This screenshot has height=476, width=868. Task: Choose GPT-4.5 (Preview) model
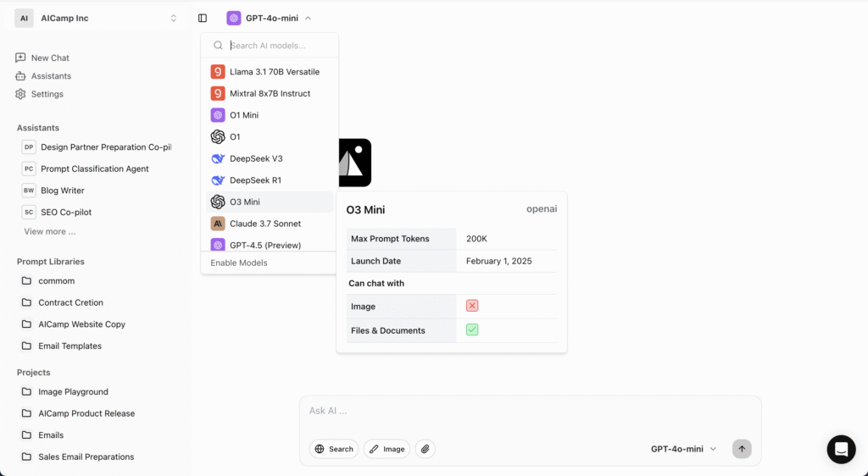tap(270, 245)
